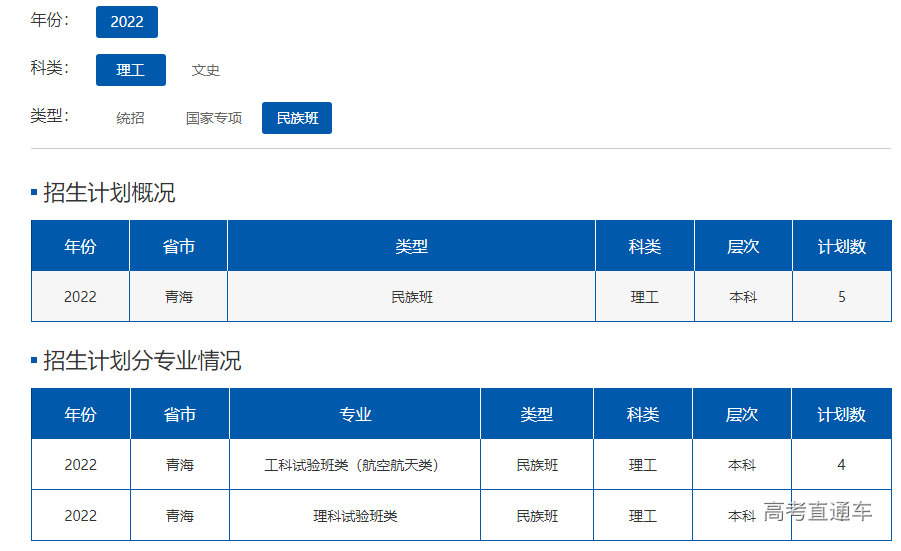This screenshot has height=551, width=901.
Task: Select the 民族班 type filter button
Action: pyautogui.click(x=297, y=118)
